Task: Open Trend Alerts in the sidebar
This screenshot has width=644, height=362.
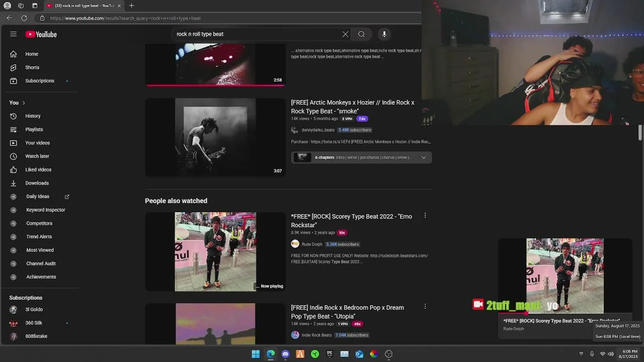Action: click(39, 237)
